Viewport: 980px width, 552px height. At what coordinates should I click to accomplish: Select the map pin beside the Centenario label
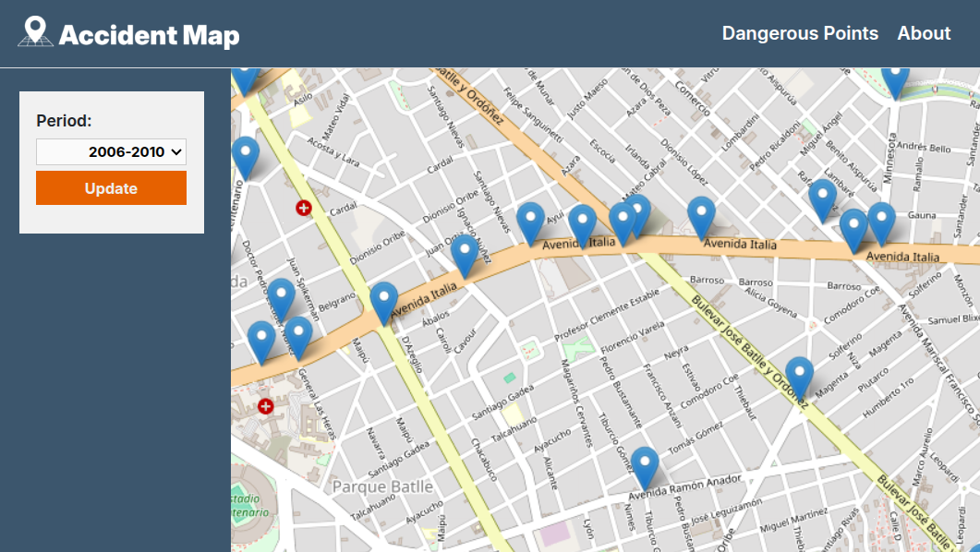[x=246, y=159]
